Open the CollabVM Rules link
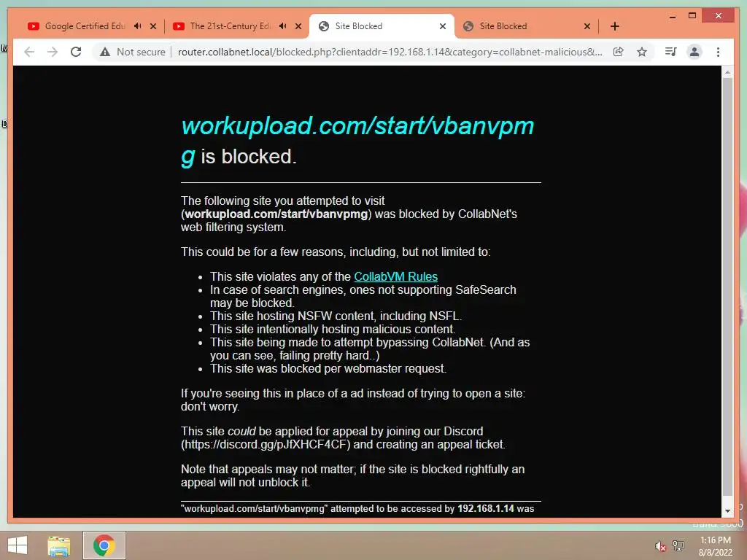The image size is (747, 560). [x=395, y=276]
